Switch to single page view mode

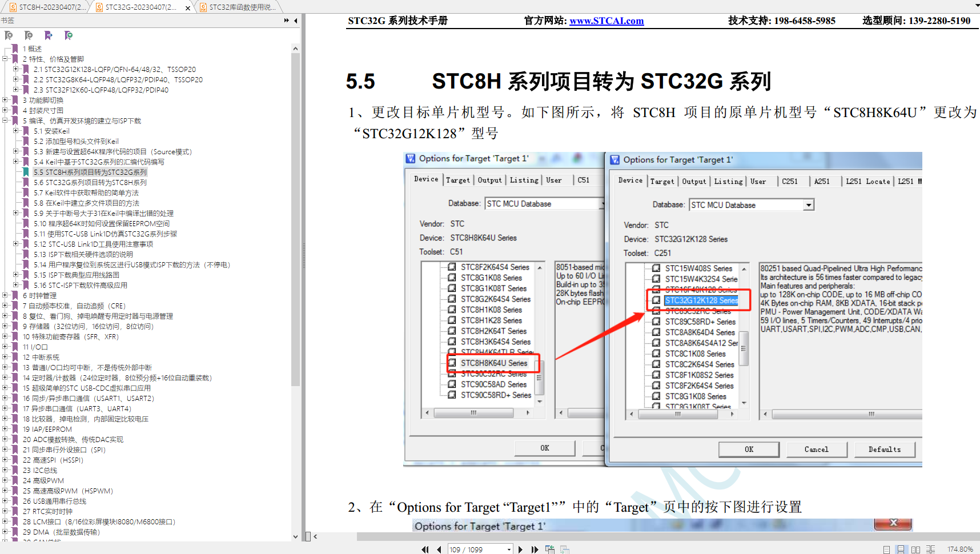[886, 549]
